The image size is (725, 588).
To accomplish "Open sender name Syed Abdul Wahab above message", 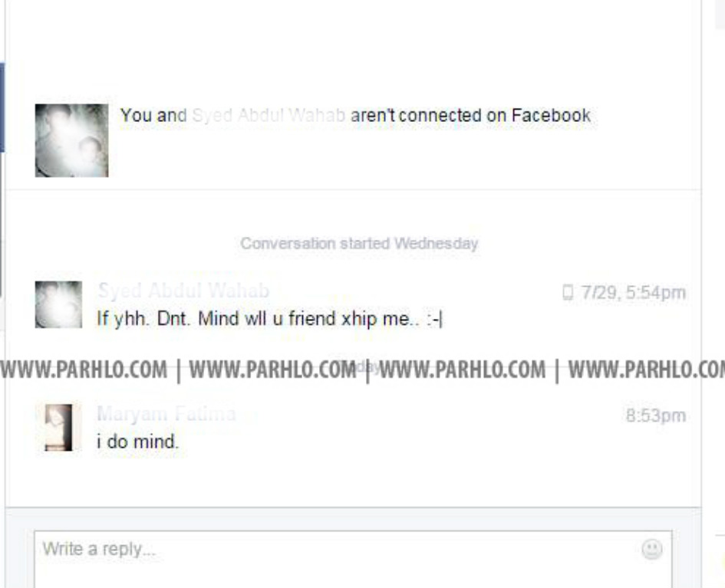I will (x=183, y=291).
